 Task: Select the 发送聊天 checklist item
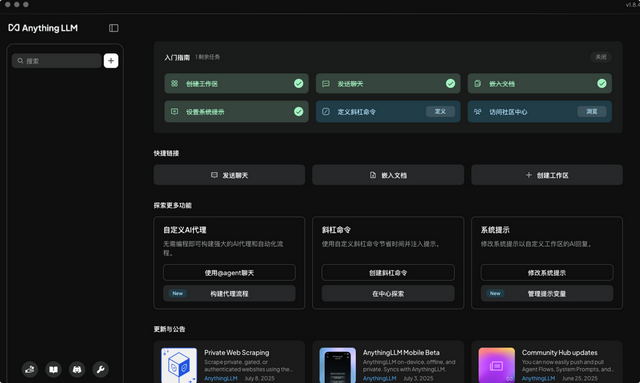click(x=388, y=83)
